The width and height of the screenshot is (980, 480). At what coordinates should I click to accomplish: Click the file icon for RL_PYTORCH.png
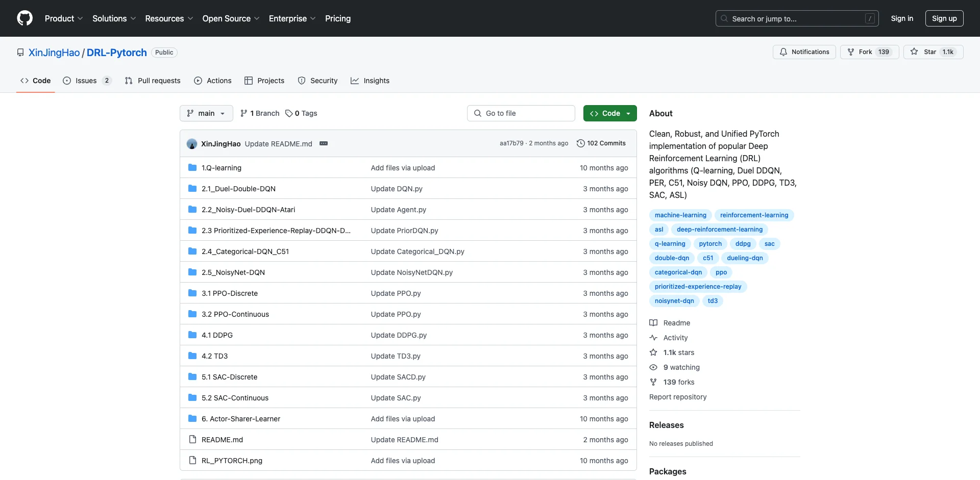click(x=192, y=461)
